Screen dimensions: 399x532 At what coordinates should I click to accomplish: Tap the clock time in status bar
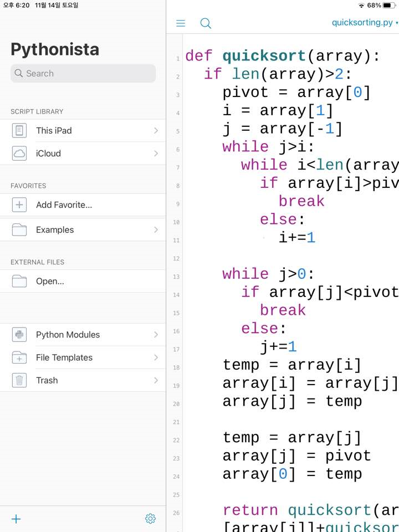tap(16, 6)
